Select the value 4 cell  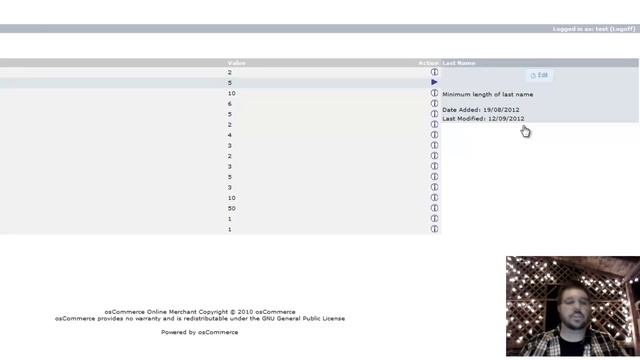(x=230, y=135)
